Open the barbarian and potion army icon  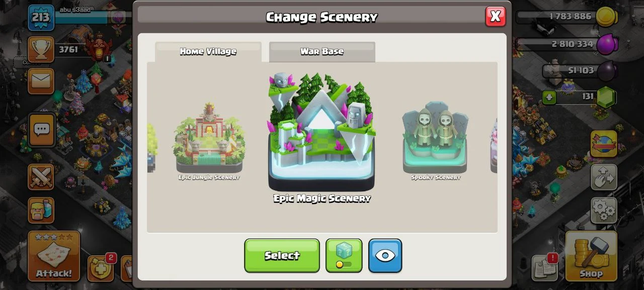pos(41,210)
